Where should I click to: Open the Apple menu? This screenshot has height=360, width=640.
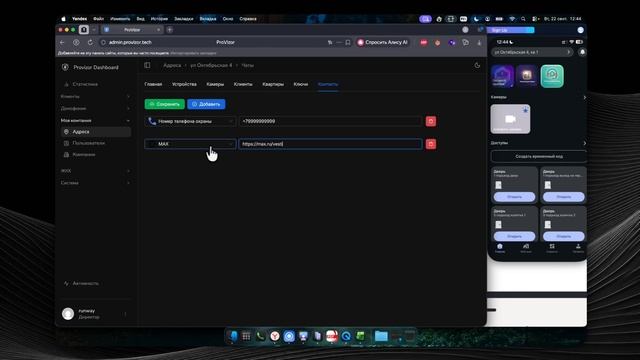click(63, 19)
